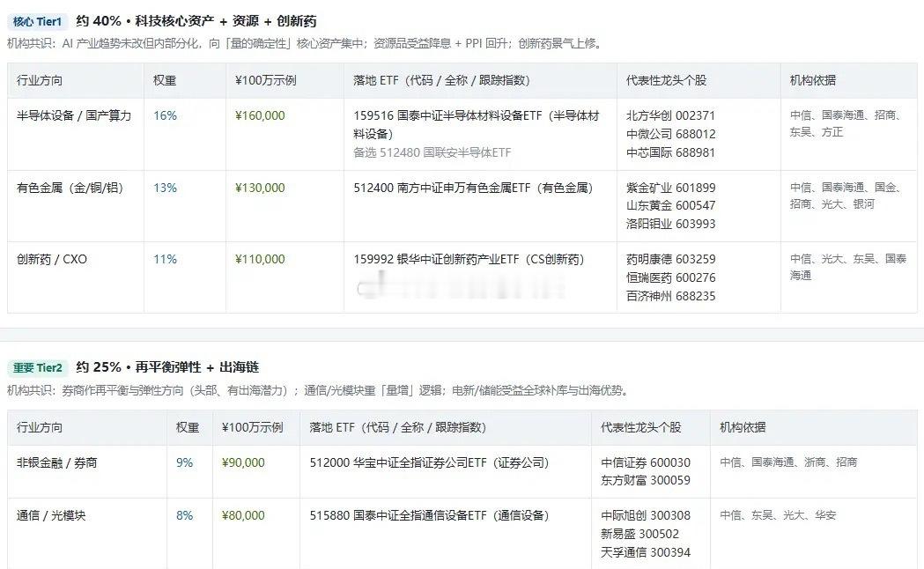This screenshot has width=924, height=569.
Task: Click 通信 / 光模块 row label
Action: click(x=51, y=515)
